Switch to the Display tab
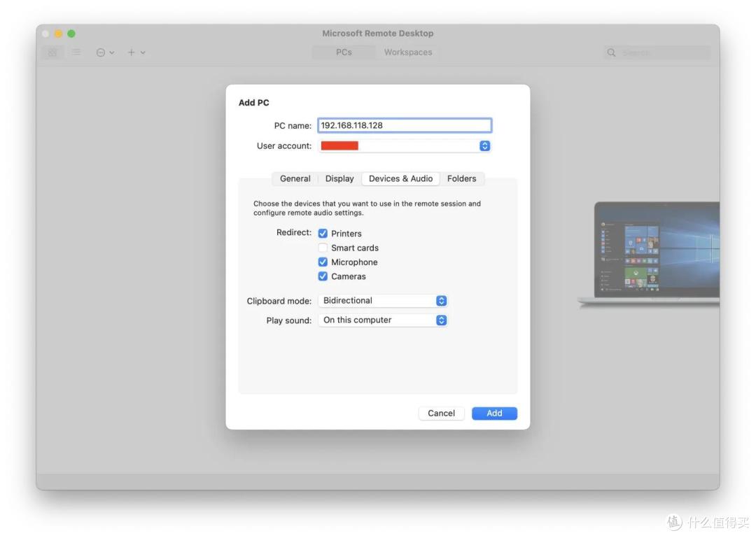This screenshot has height=538, width=756. (339, 178)
